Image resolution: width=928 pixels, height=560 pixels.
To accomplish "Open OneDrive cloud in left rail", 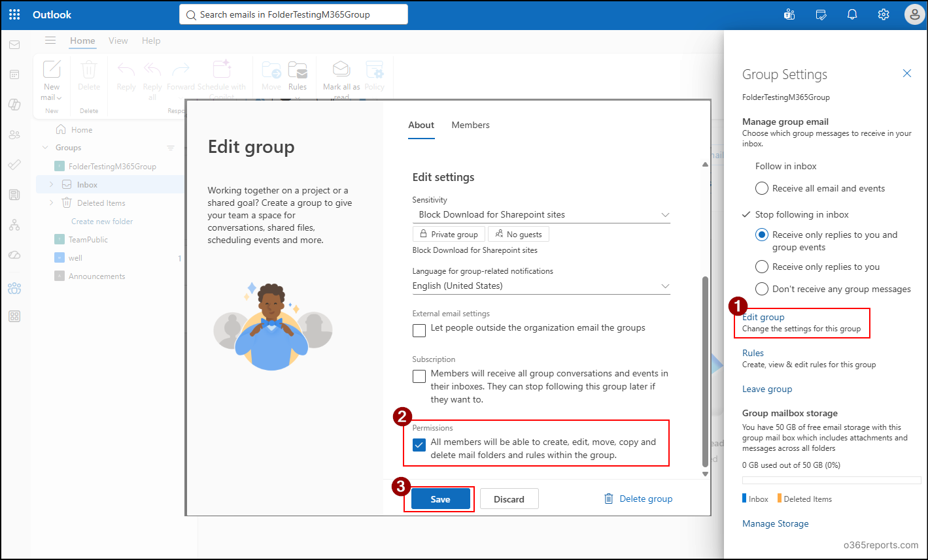I will pos(14,255).
